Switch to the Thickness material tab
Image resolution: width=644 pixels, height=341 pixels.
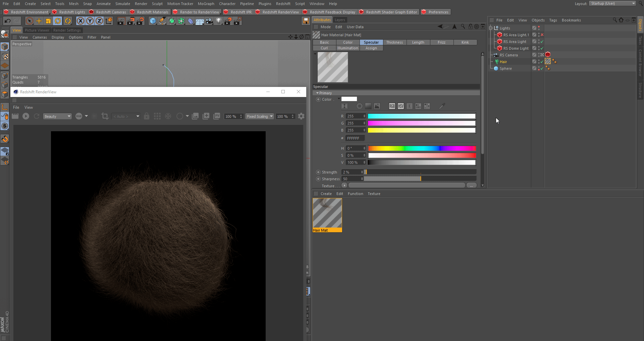pyautogui.click(x=394, y=42)
